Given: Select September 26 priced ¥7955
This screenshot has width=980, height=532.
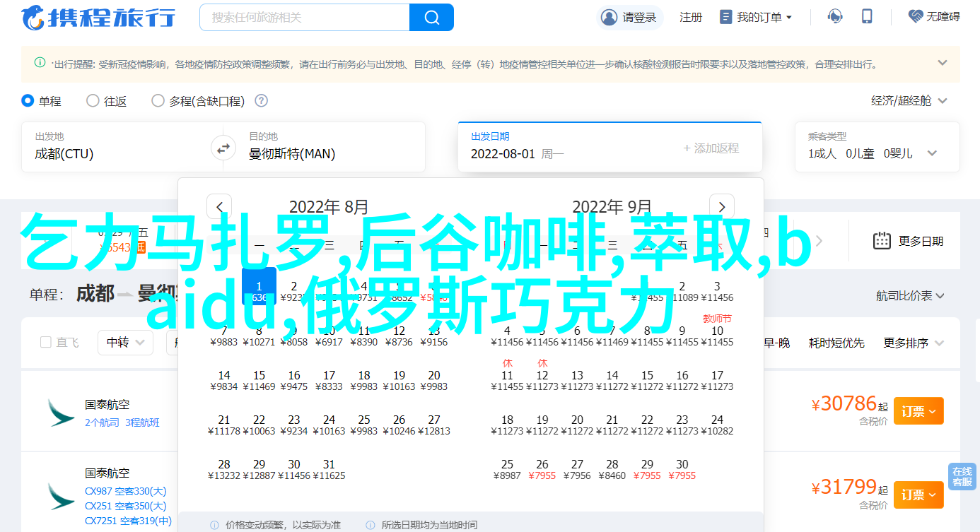Looking at the screenshot, I should click(542, 469).
